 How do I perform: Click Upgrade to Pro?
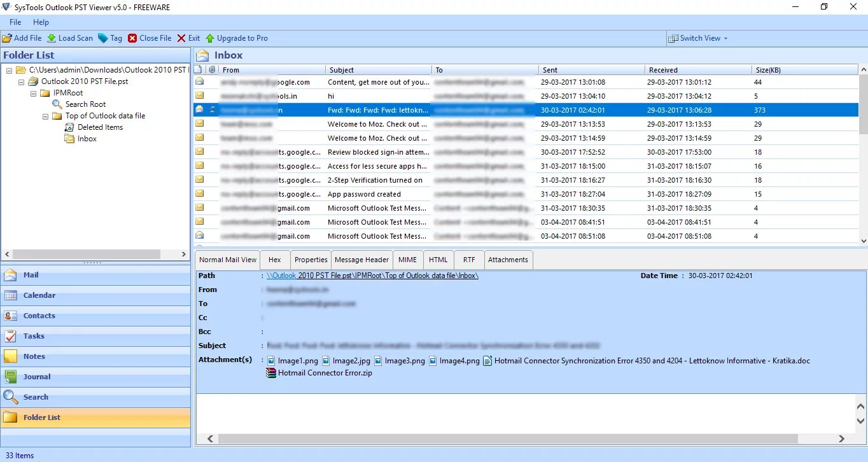coord(237,38)
